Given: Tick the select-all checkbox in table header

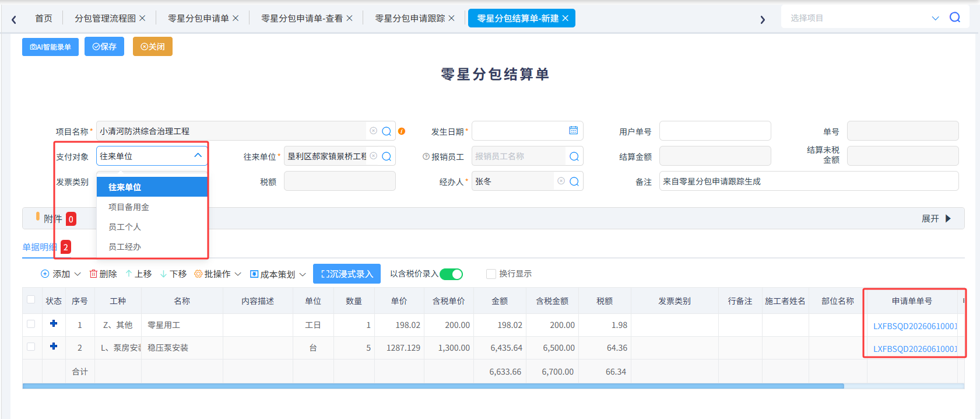Looking at the screenshot, I should (x=31, y=300).
